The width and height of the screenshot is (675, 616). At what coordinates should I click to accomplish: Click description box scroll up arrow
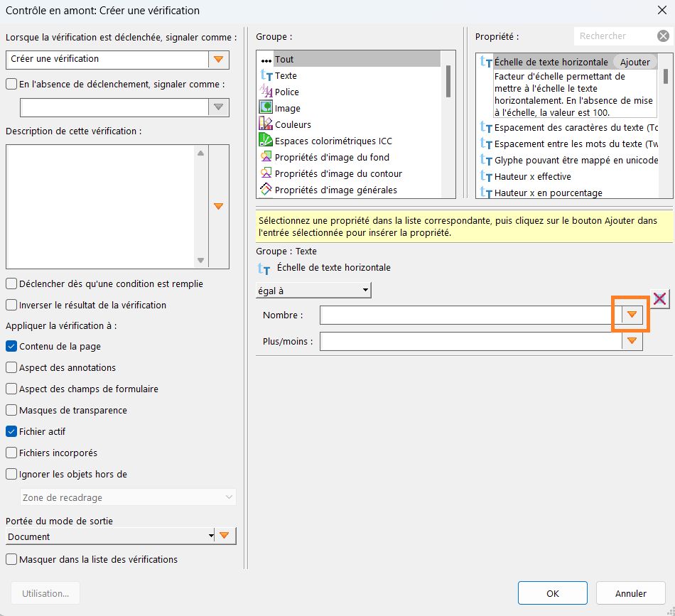pos(200,153)
